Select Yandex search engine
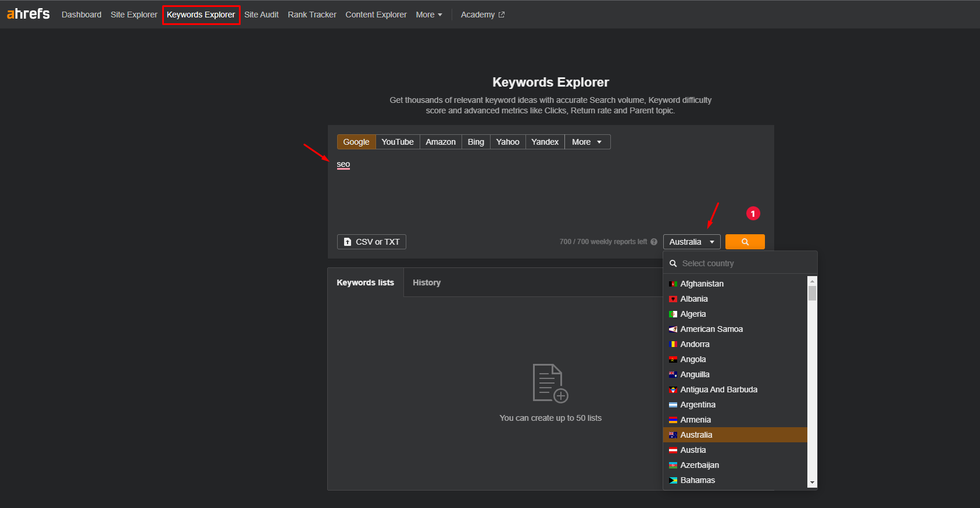The width and height of the screenshot is (980, 508). point(545,142)
